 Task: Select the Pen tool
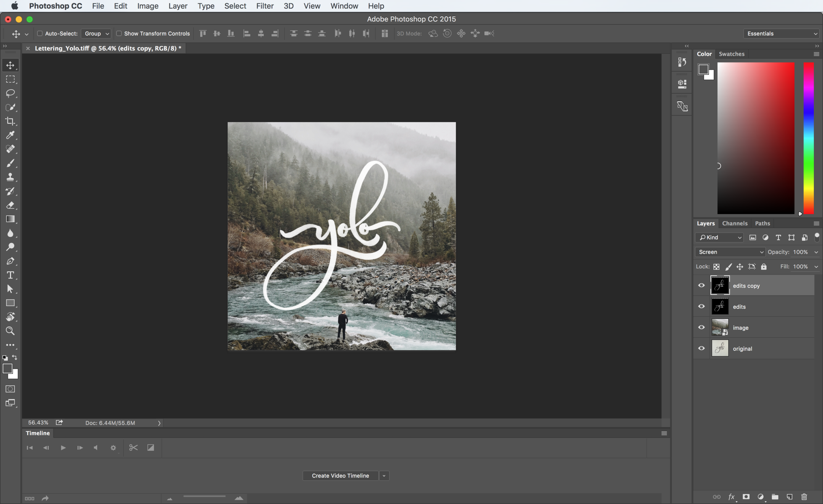click(x=10, y=261)
